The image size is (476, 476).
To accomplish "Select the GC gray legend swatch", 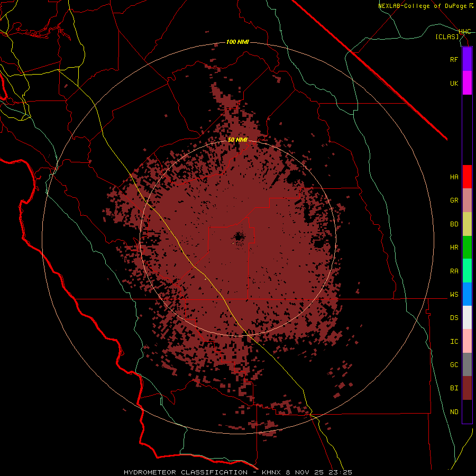I will click(x=467, y=364).
